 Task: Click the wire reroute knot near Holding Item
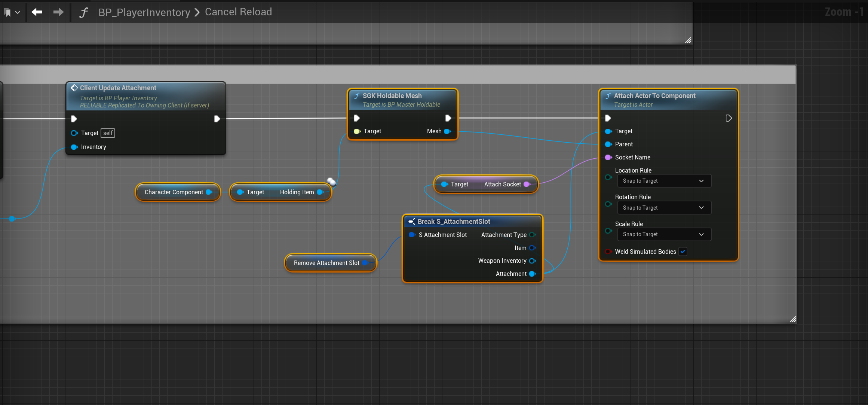coord(332,182)
